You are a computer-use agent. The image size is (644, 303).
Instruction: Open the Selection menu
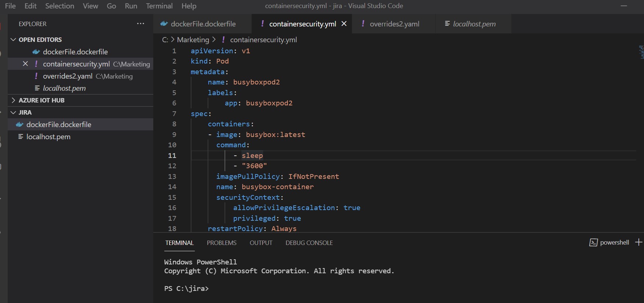[x=60, y=6]
